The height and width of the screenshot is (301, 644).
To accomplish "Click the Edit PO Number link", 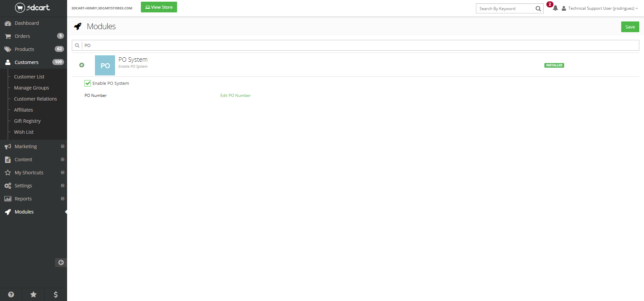I will pyautogui.click(x=235, y=96).
